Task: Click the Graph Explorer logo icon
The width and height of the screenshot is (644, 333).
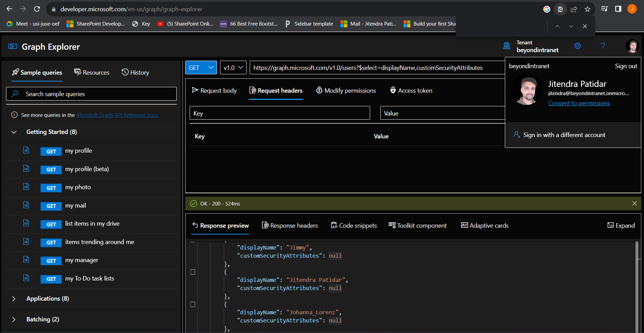Action: tap(12, 46)
